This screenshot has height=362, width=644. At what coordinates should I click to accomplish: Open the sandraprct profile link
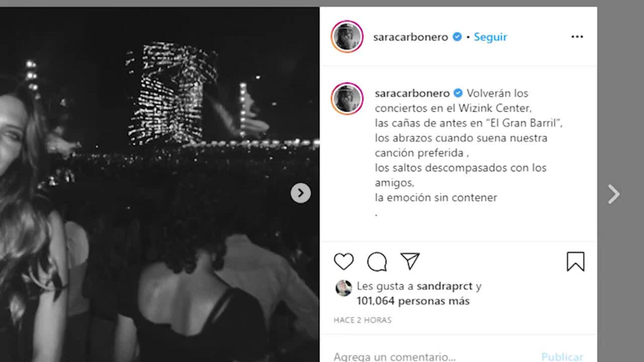click(x=444, y=286)
